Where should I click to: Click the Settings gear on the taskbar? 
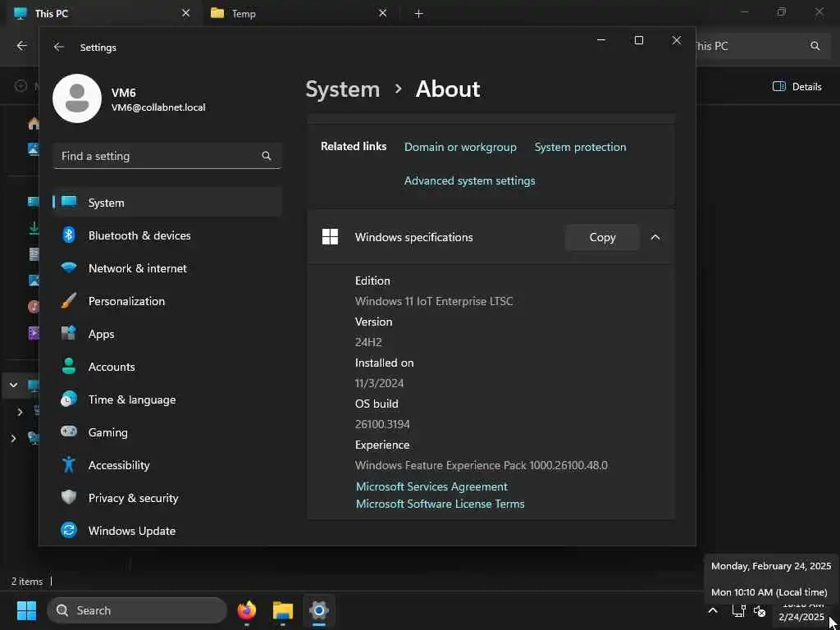(319, 610)
